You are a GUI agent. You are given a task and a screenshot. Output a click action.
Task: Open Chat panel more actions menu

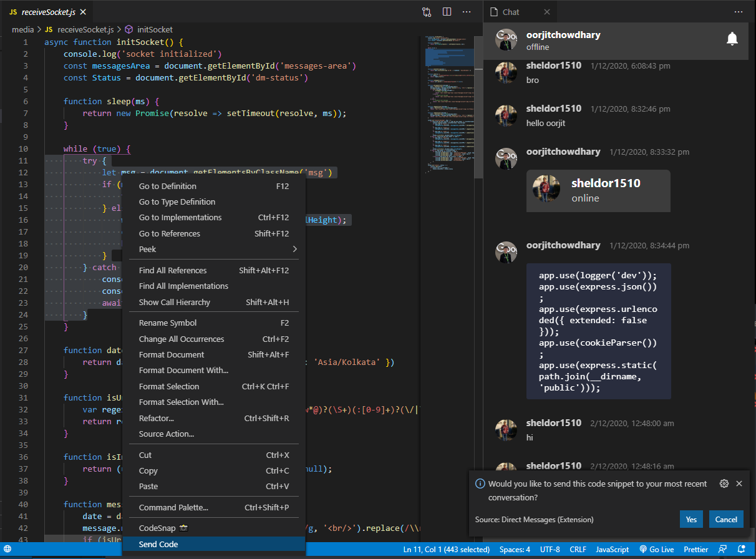coord(739,12)
